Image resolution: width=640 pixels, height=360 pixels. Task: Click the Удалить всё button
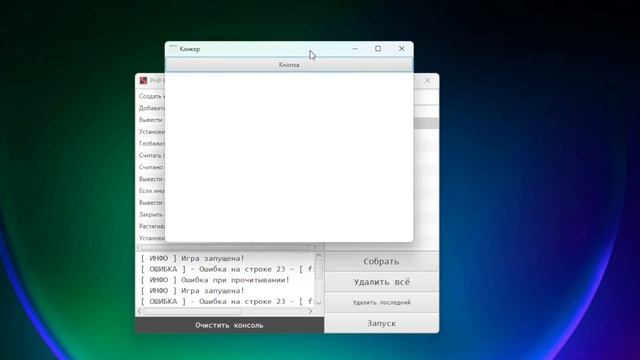[x=382, y=282]
